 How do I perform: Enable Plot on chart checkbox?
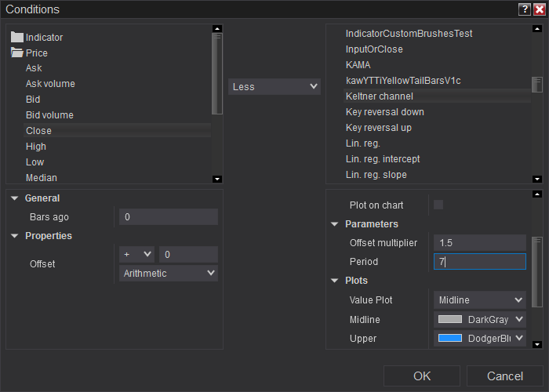coord(438,205)
